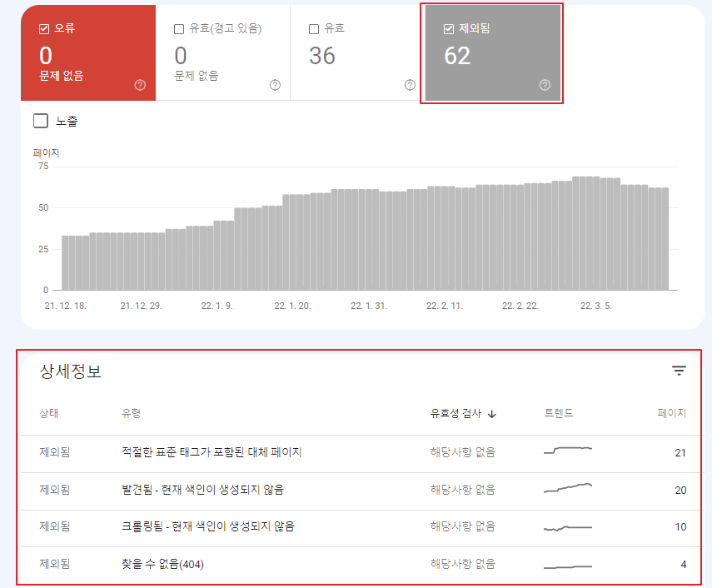This screenshot has width=712, height=588.
Task: Enable the 노출 checkbox above the chart
Action: [x=39, y=122]
